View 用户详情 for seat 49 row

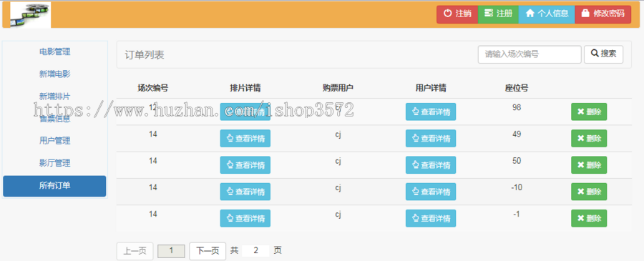pos(431,138)
